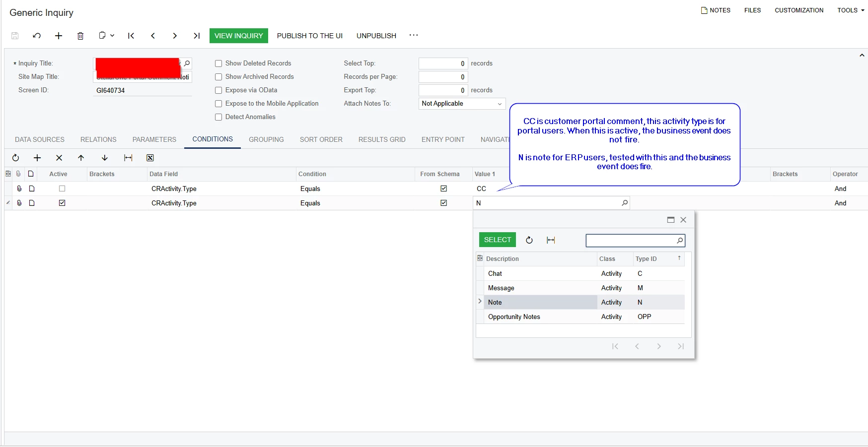Click the Inquiry Title lookup magnifier
The height and width of the screenshot is (447, 868).
(x=187, y=64)
